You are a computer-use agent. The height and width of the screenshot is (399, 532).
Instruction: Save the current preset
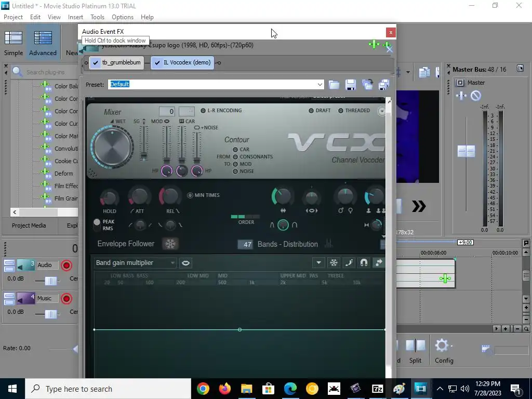click(x=351, y=85)
